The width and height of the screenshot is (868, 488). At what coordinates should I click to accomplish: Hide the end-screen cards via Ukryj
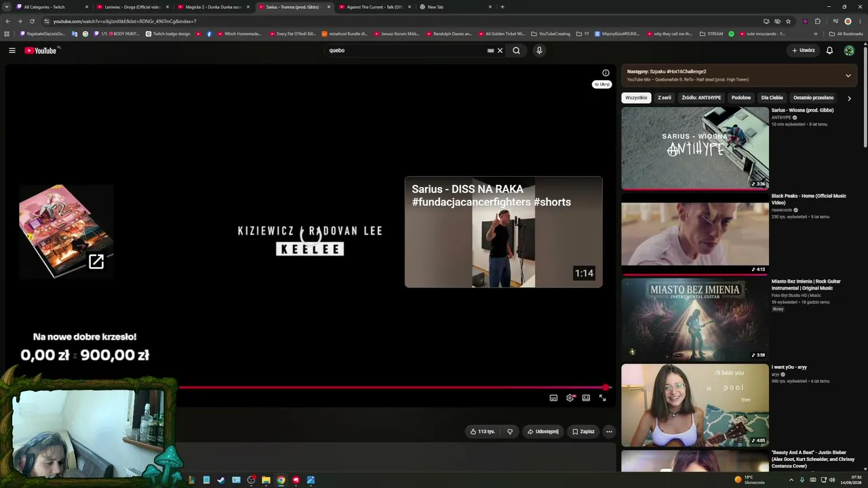[601, 84]
